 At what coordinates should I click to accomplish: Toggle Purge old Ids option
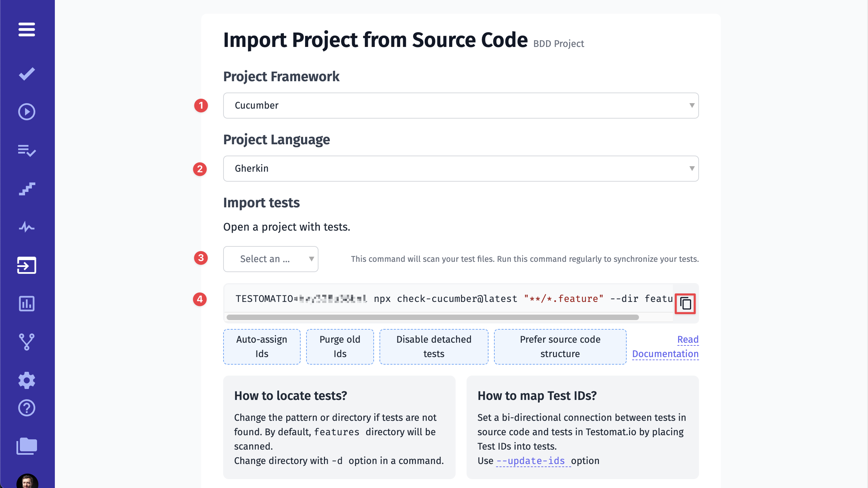(340, 347)
